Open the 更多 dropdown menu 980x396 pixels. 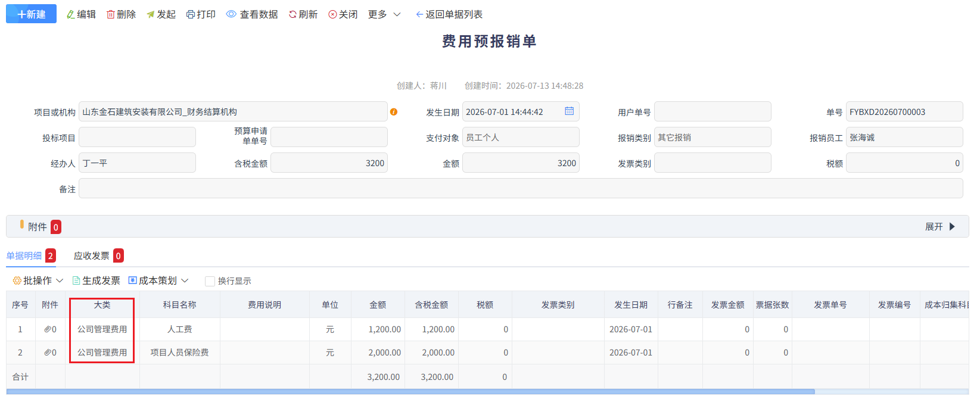coord(384,14)
